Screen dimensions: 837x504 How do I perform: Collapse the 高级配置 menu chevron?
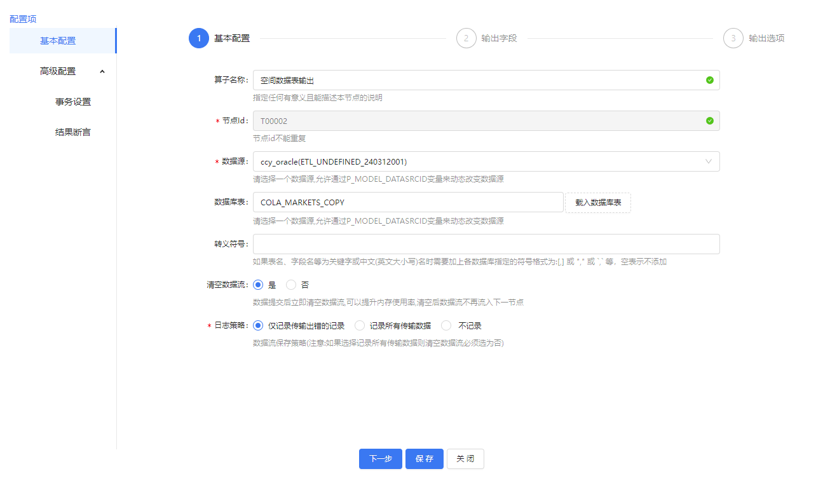(102, 71)
